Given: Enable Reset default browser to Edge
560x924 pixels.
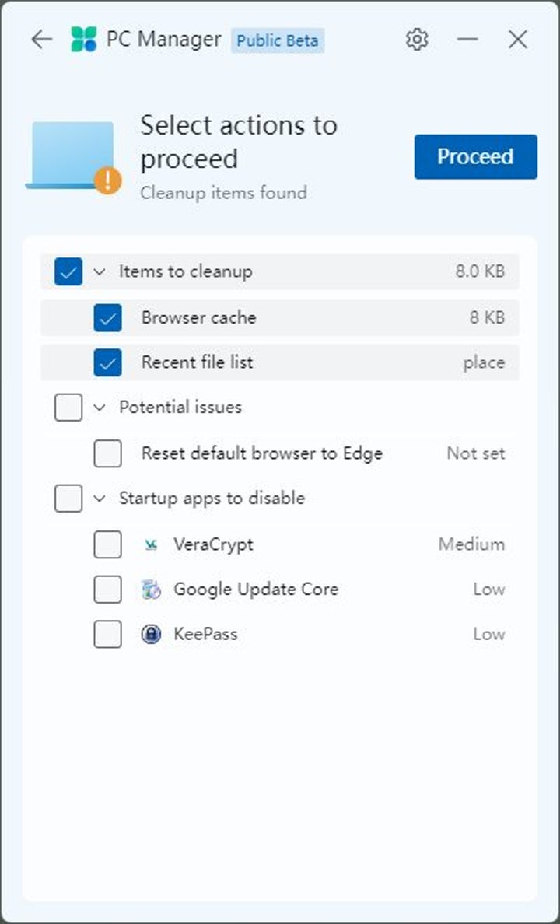Looking at the screenshot, I should click(x=107, y=453).
